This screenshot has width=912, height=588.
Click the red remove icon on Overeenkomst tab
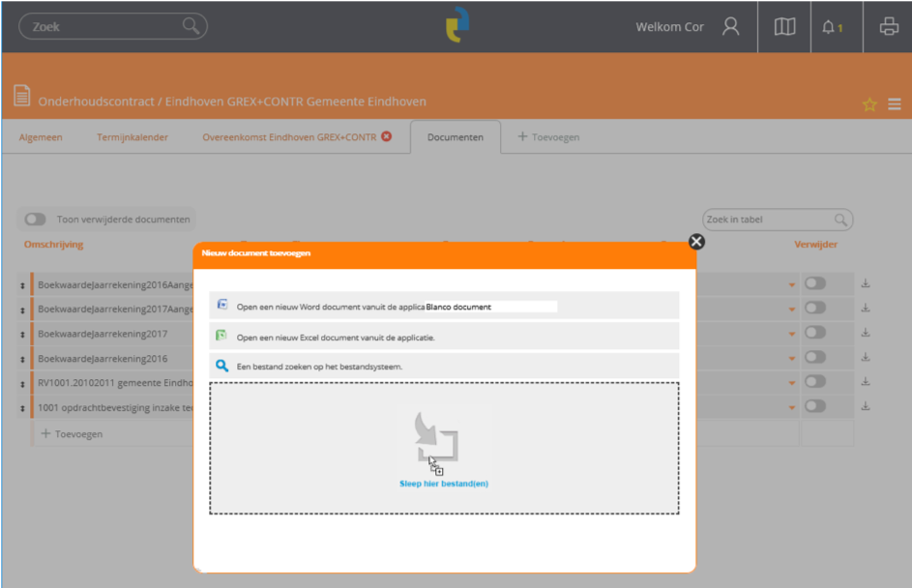[387, 137]
